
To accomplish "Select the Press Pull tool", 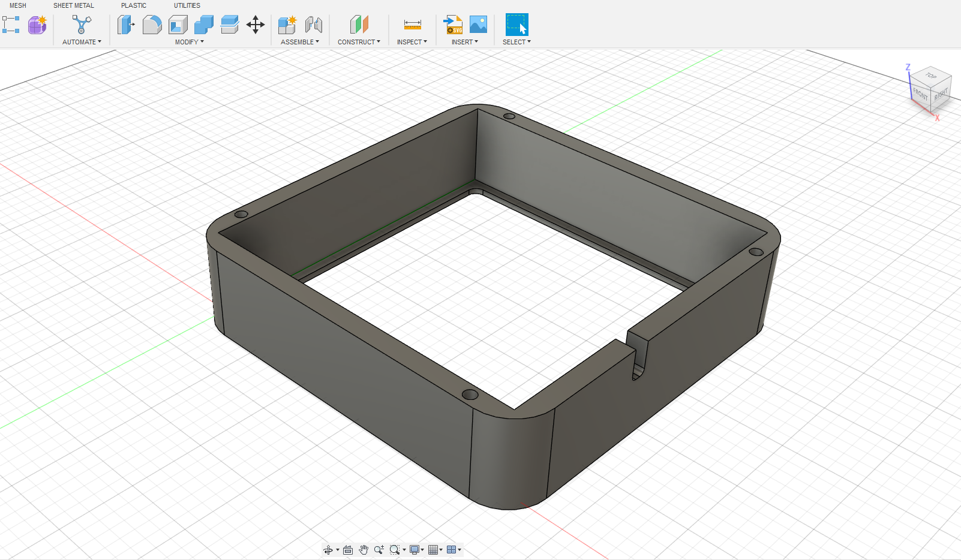I will (x=126, y=25).
